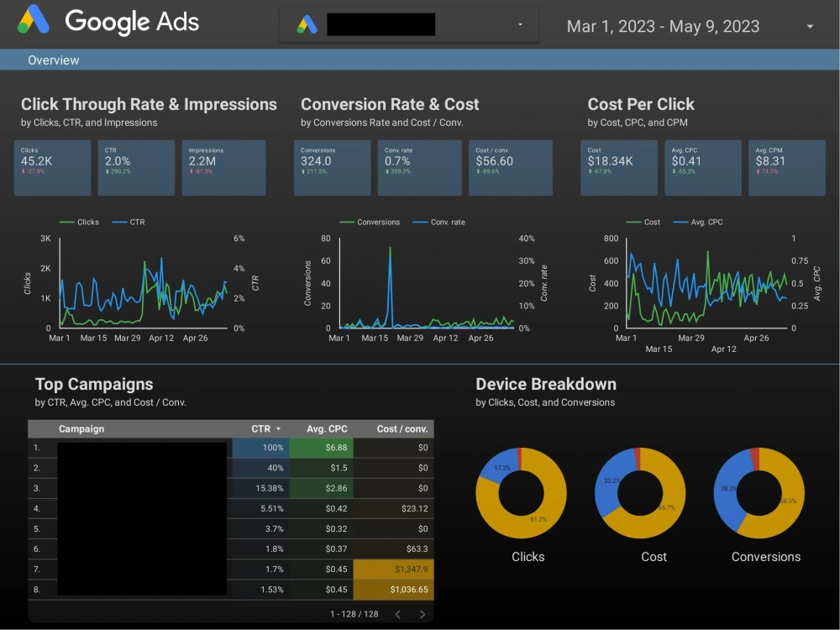Toggle the Clicks legend entry
This screenshot has width=840, height=630.
(x=79, y=222)
